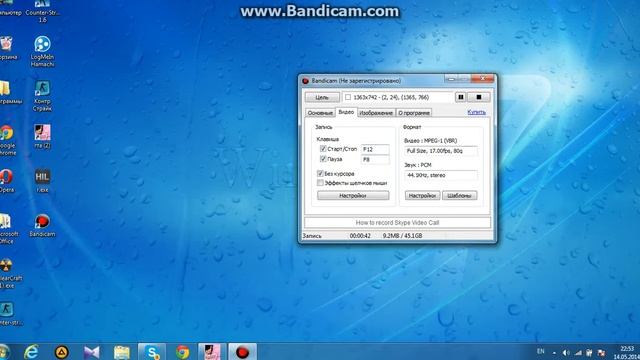Viewport: 640px width, 360px height.
Task: Switch to the gta taskbar item
Action: [x=212, y=352]
